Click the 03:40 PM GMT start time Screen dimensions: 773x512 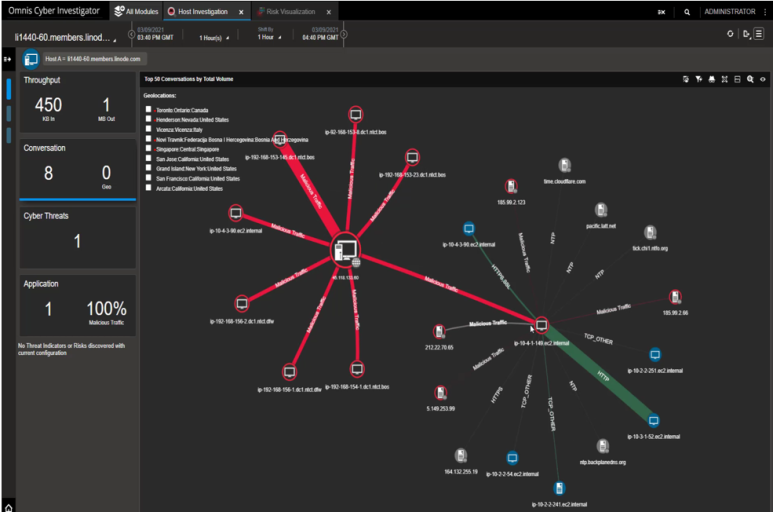coord(155,37)
